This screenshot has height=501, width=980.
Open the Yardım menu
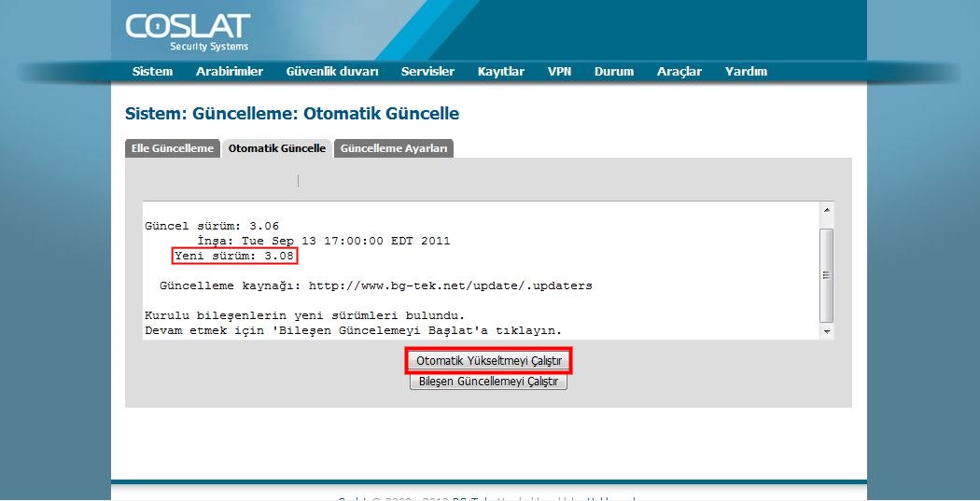pos(747,72)
